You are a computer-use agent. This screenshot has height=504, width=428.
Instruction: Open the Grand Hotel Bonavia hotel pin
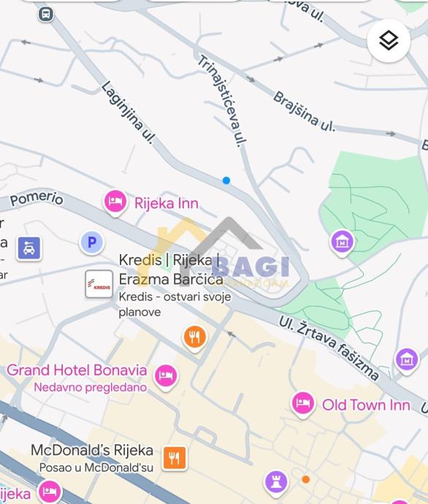(166, 377)
